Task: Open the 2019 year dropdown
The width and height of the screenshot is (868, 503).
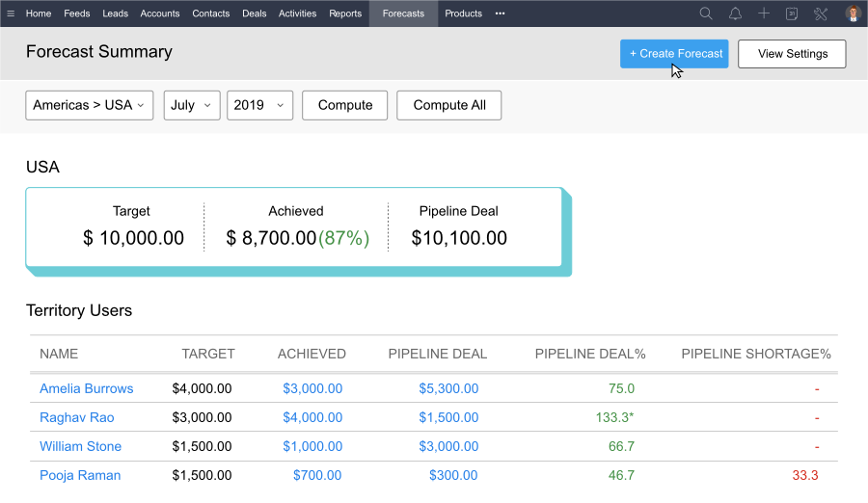Action: (259, 105)
